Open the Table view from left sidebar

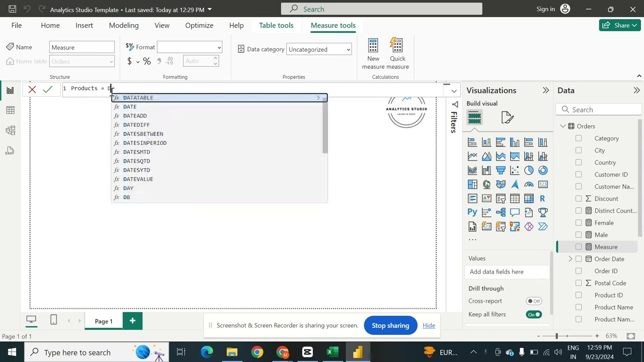10,110
